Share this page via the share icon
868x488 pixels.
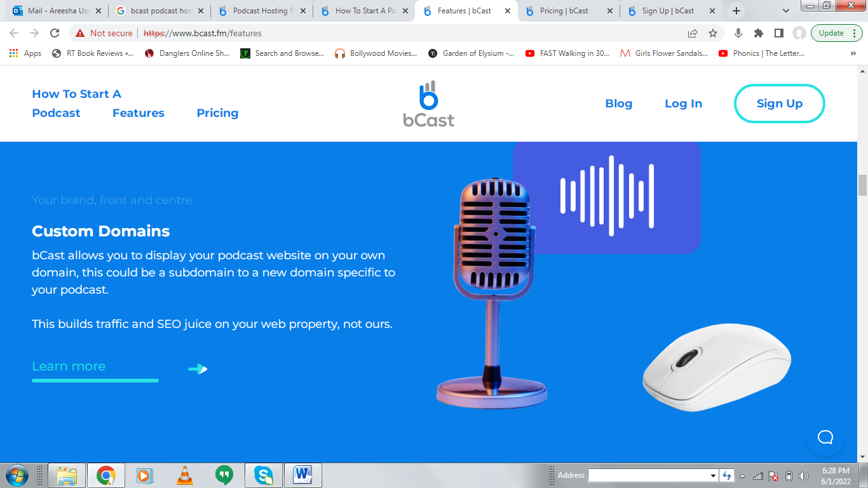click(x=693, y=33)
